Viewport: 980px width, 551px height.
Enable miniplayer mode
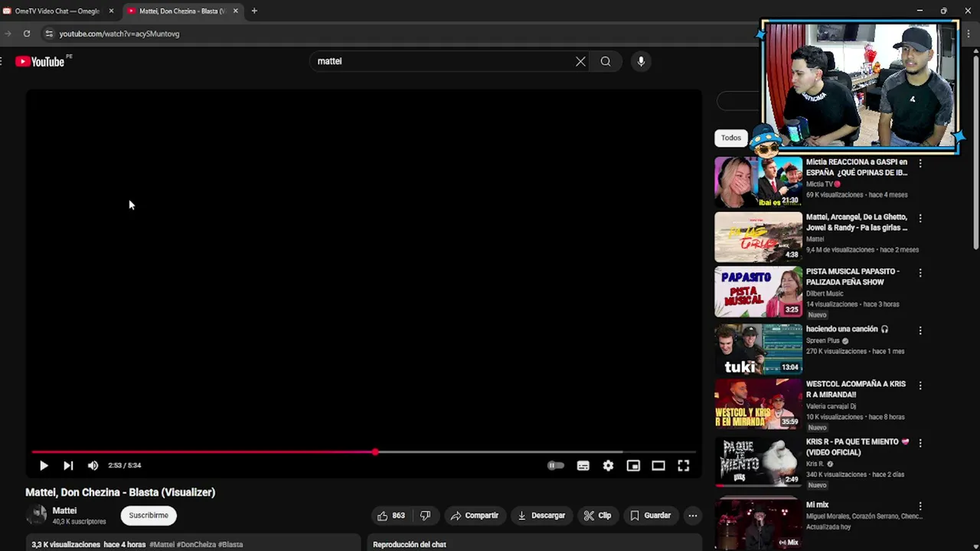pyautogui.click(x=633, y=465)
